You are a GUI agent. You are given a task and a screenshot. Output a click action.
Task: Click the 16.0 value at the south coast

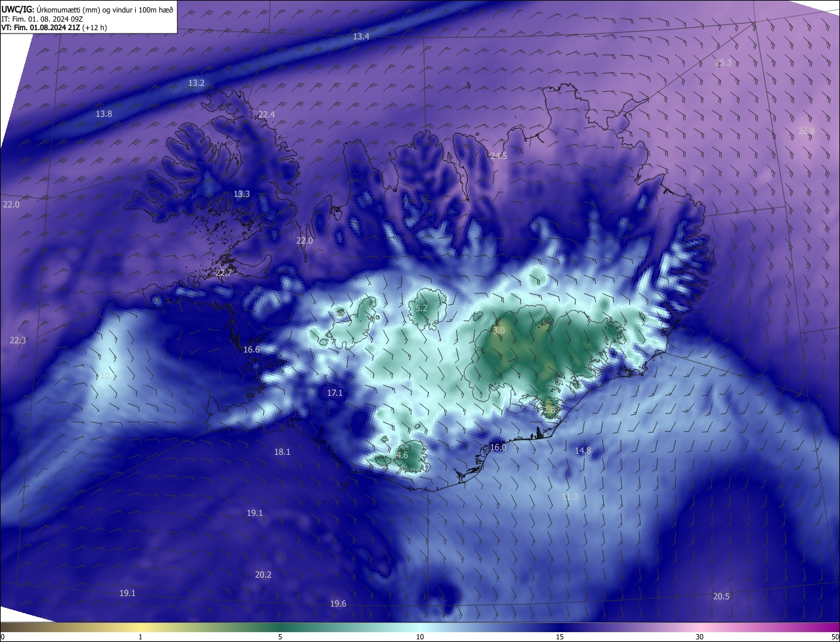click(499, 448)
